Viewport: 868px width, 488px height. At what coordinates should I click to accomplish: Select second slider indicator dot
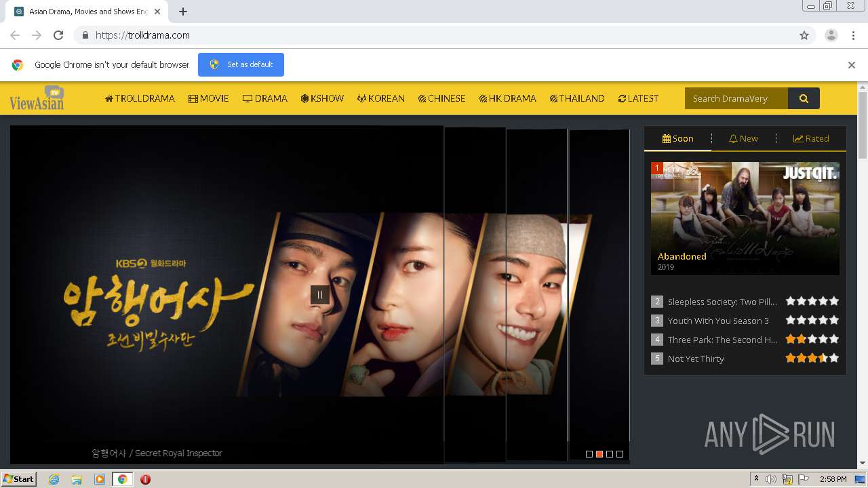[599, 454]
